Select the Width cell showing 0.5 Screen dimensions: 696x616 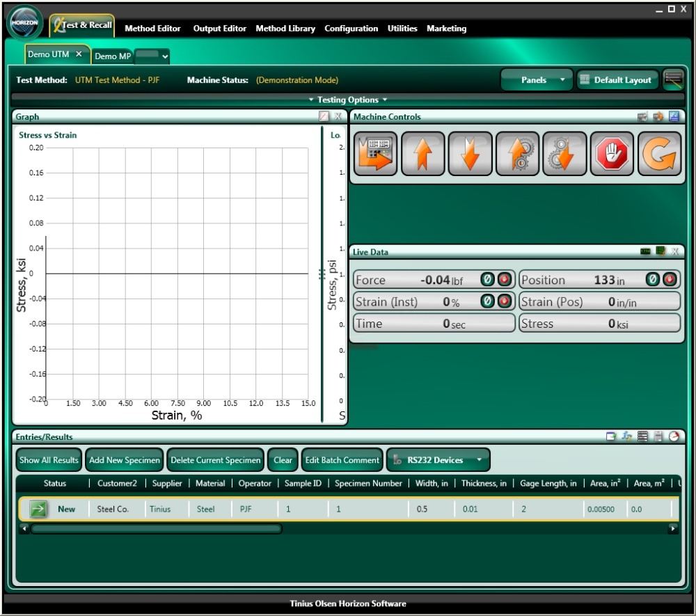[x=422, y=509]
